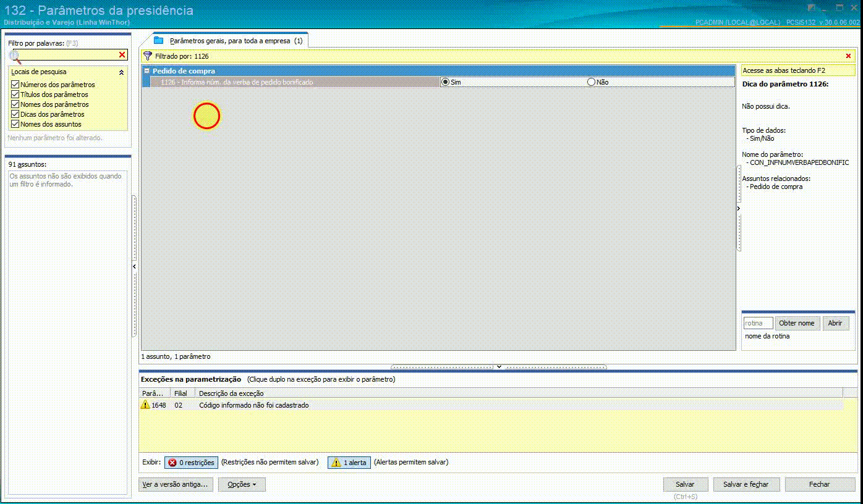Click Ver a versão antiga button
The width and height of the screenshot is (863, 504).
coord(176,485)
